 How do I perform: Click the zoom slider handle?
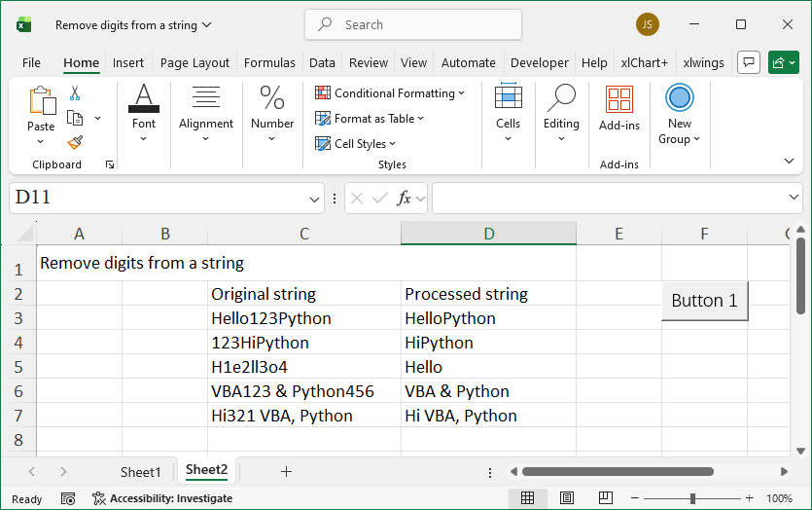click(x=692, y=498)
